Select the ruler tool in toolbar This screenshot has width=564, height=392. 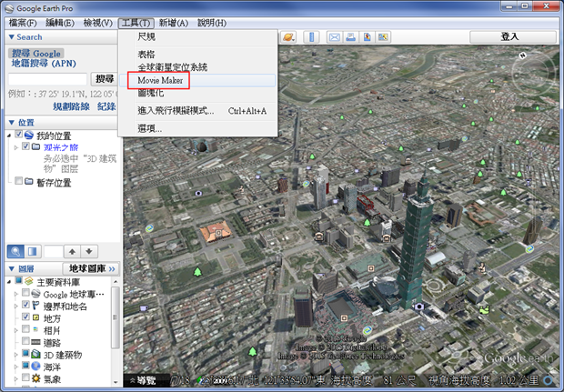coord(311,36)
